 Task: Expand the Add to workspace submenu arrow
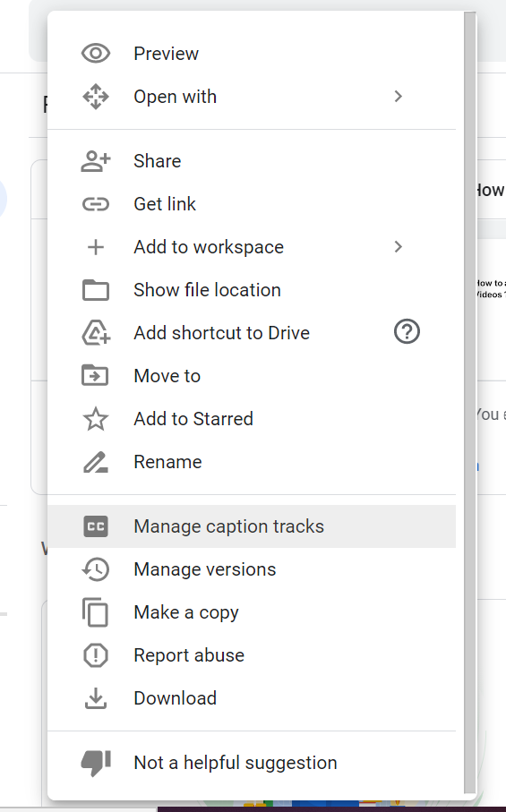click(x=398, y=247)
